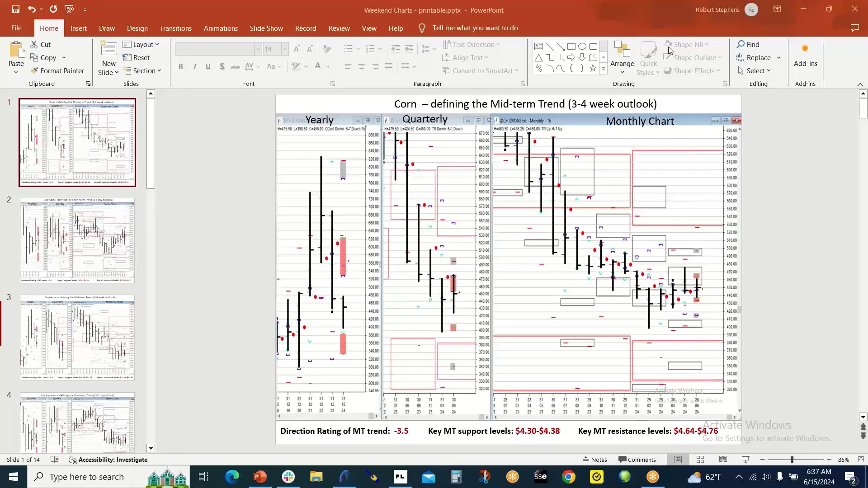Increase font size icon
The width and height of the screenshot is (868, 488).
(297, 49)
